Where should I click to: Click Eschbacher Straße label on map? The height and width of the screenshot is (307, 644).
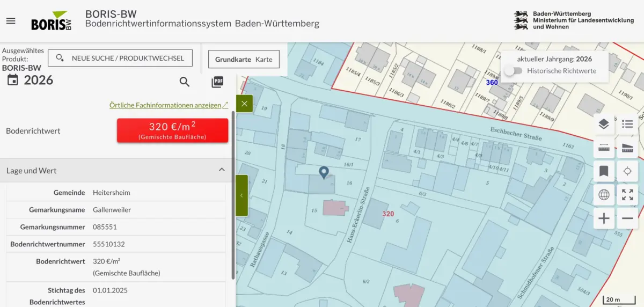[515, 134]
